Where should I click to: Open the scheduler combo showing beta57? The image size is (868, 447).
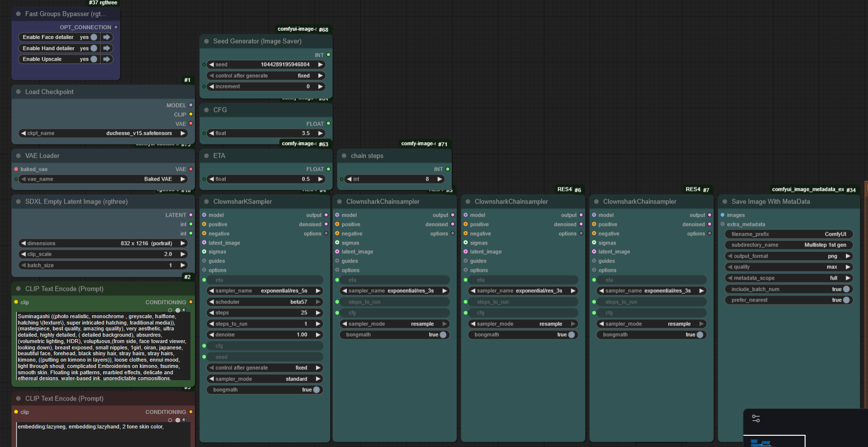[265, 302]
